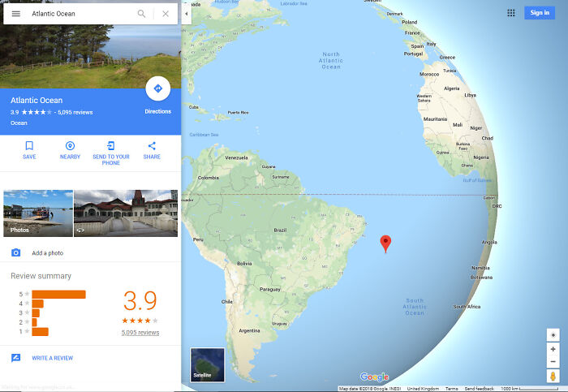Switch to Satellite view thumbnail
Viewport: 568px width, 392px height.
click(207, 365)
